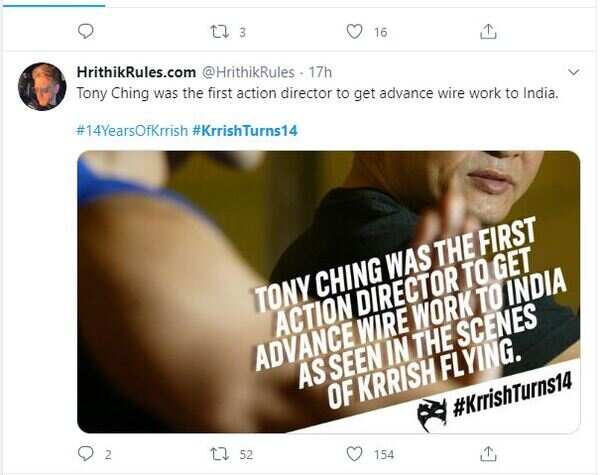Click the 154 likes count
The height and width of the screenshot is (475, 600).
[384, 455]
